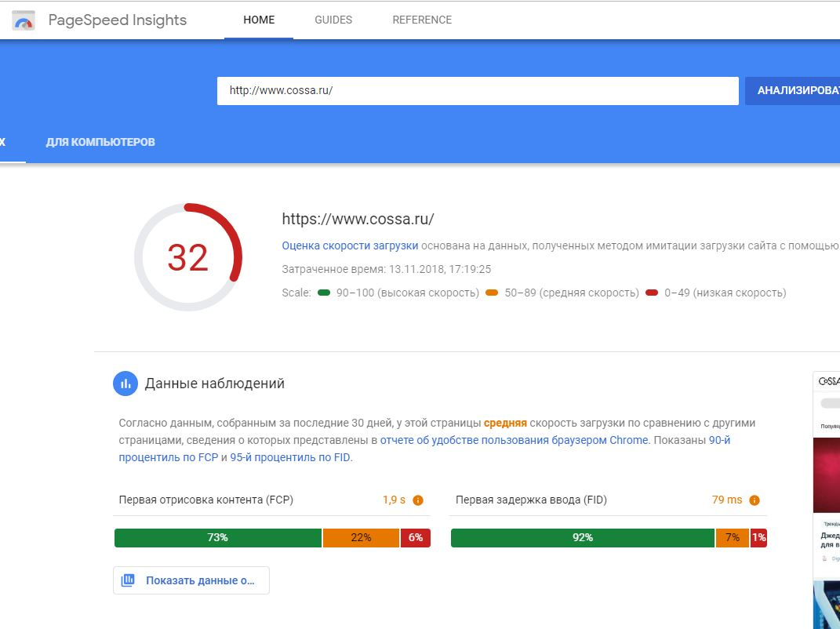Click the orange 22% FCP bar segment
840x629 pixels.
coord(361,538)
